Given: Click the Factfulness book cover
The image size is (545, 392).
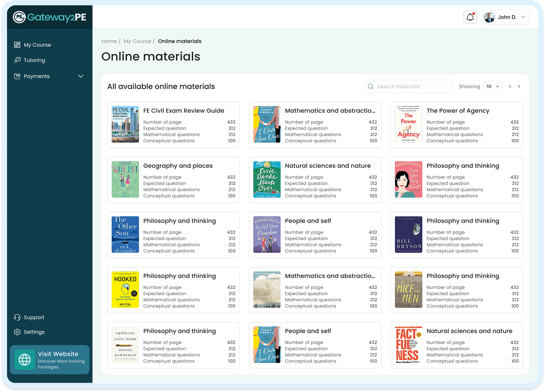Looking at the screenshot, I should coord(408,345).
